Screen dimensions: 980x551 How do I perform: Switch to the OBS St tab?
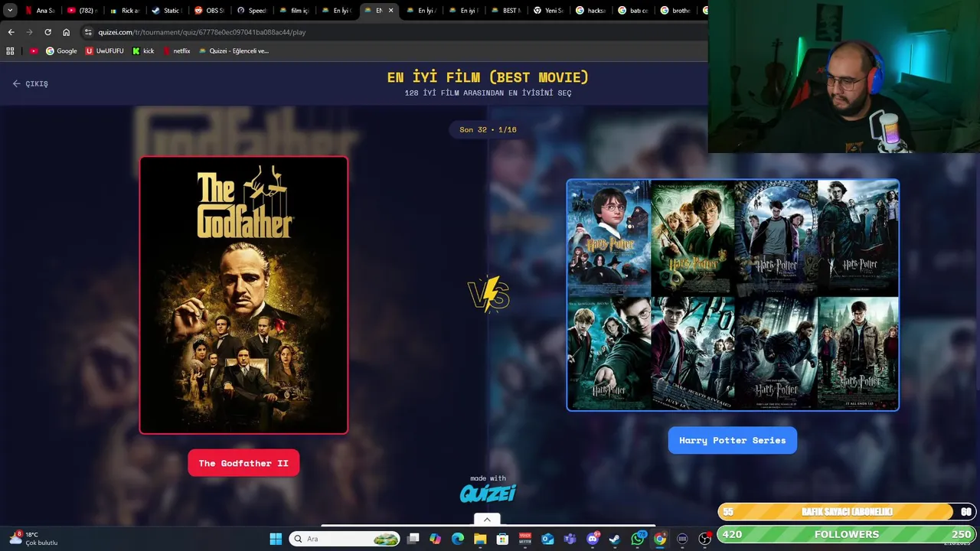(209, 11)
